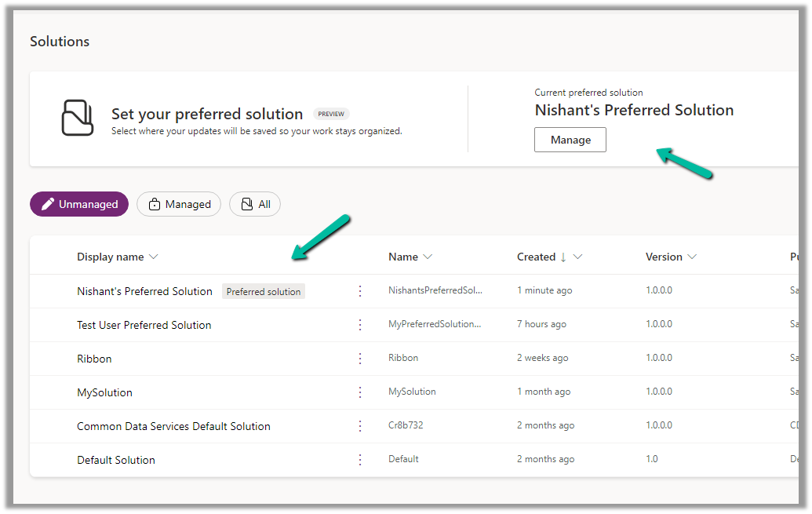This screenshot has width=812, height=514.
Task: Switch to the Managed solutions filter
Action: tap(179, 204)
